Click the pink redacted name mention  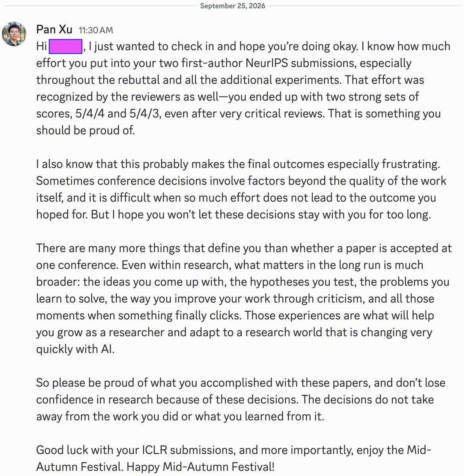(x=65, y=46)
